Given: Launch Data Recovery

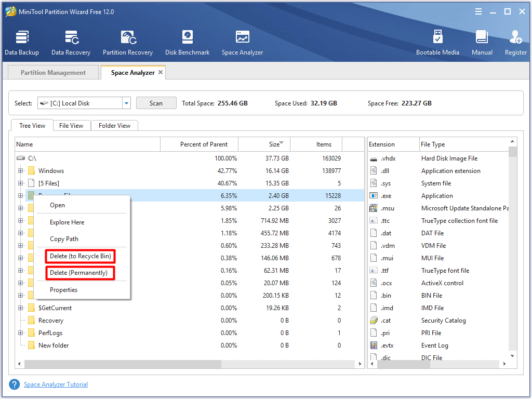Looking at the screenshot, I should [71, 43].
